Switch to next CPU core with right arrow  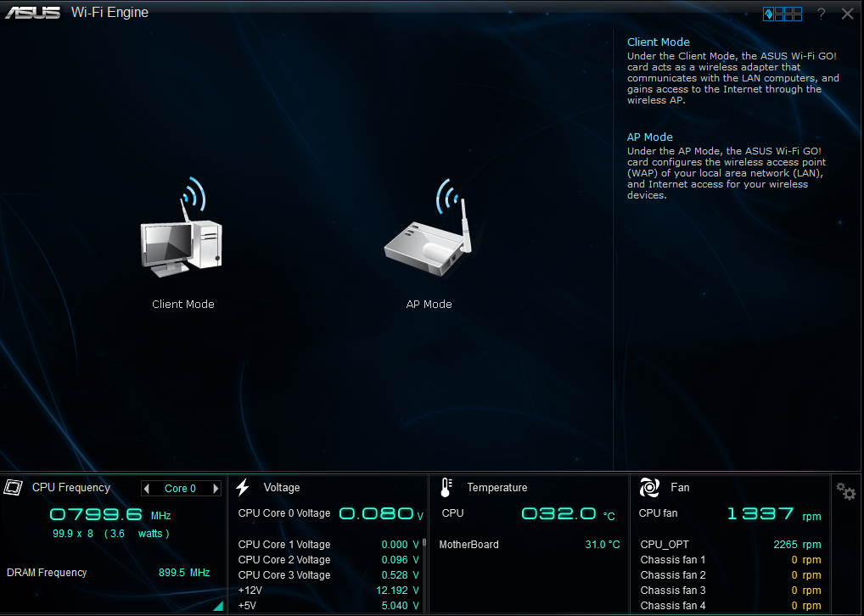point(216,489)
